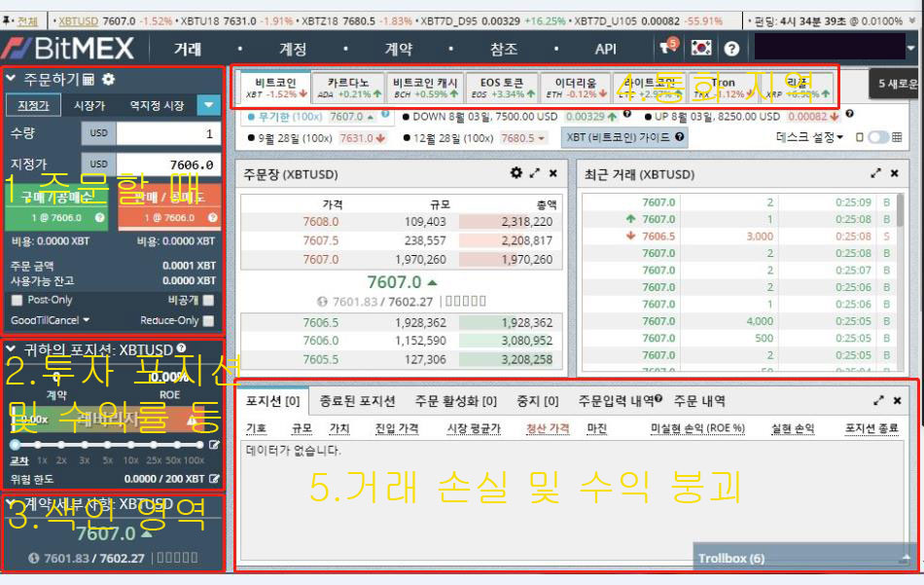Switch to the 이더리움 ETH currency tab
This screenshot has width=924, height=585.
(x=576, y=88)
